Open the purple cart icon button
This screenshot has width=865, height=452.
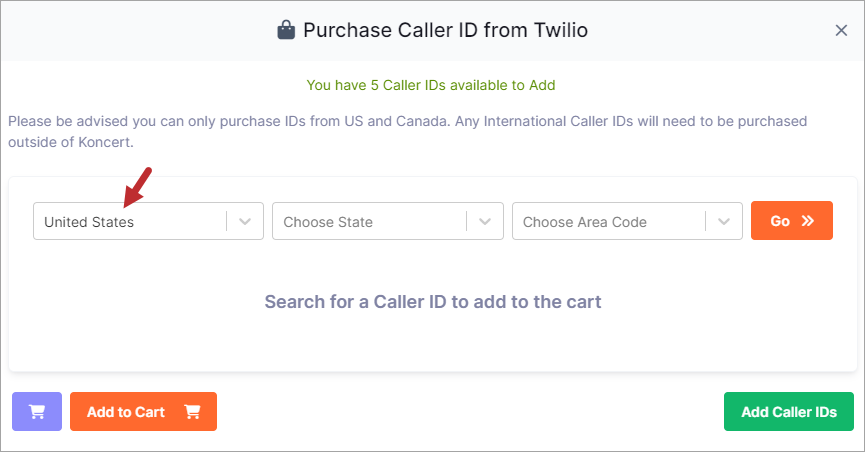pyautogui.click(x=37, y=412)
